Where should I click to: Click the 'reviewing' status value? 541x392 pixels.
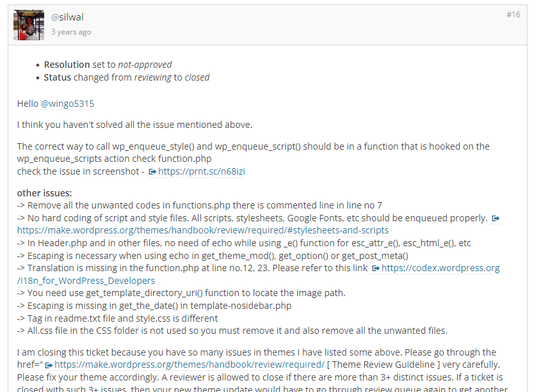coord(152,77)
